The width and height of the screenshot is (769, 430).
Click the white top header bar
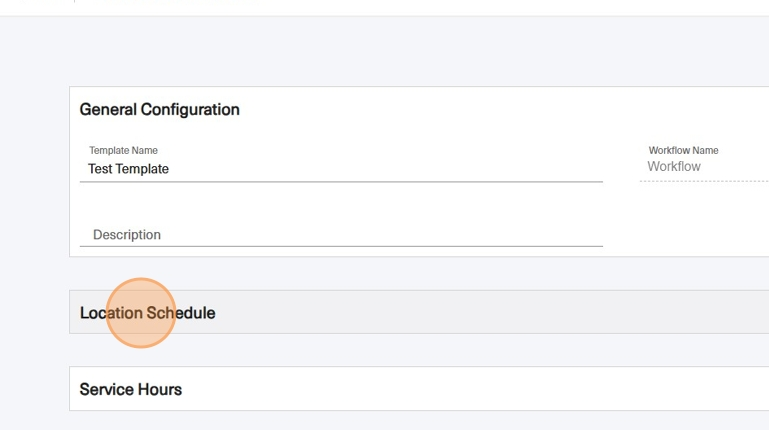[x=384, y=7]
